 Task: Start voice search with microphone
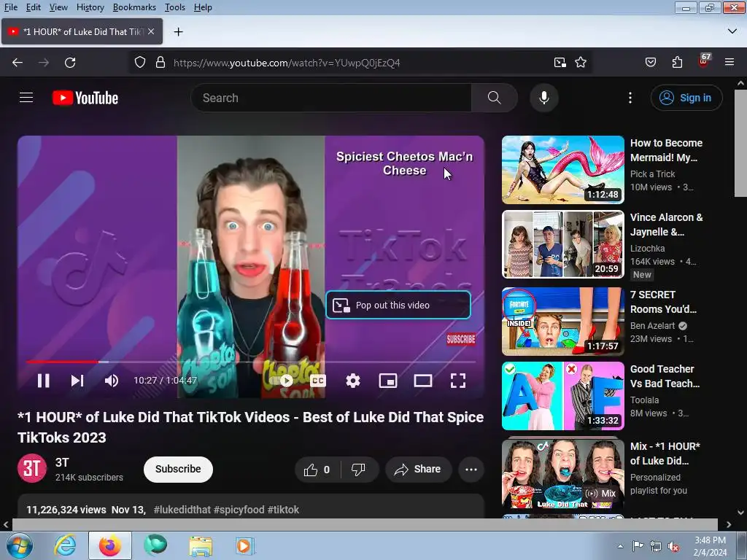(x=543, y=98)
